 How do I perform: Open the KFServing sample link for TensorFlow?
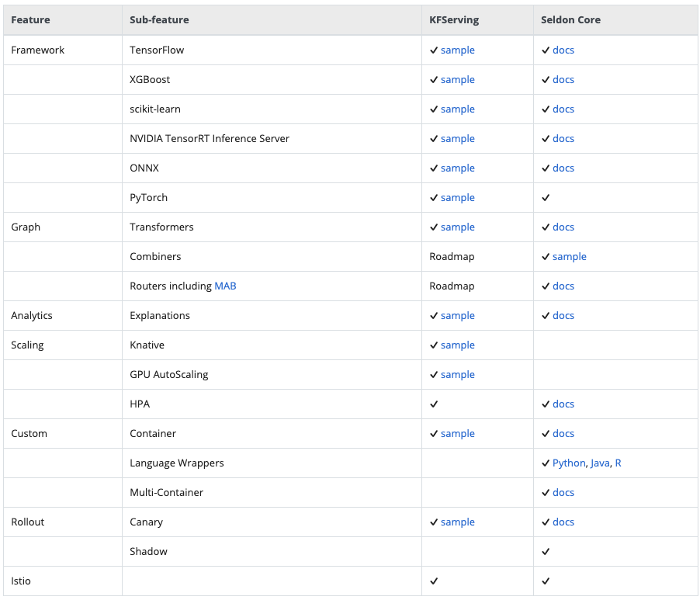[x=458, y=50]
